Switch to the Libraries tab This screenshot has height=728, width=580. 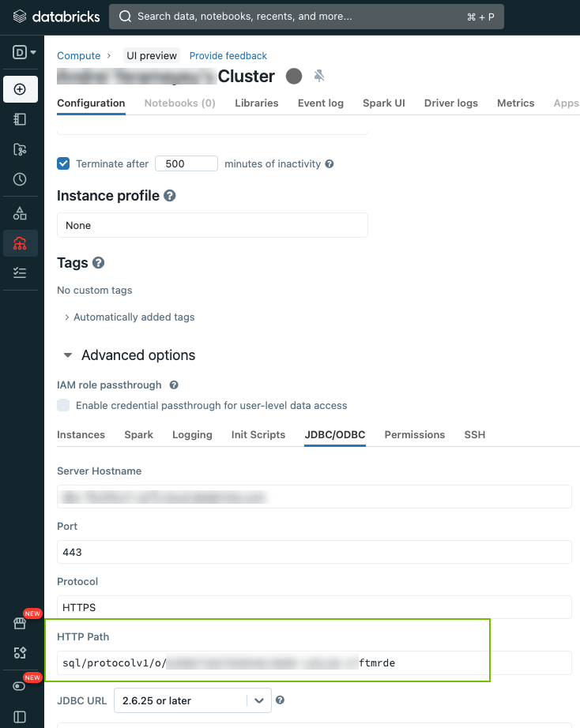point(256,103)
